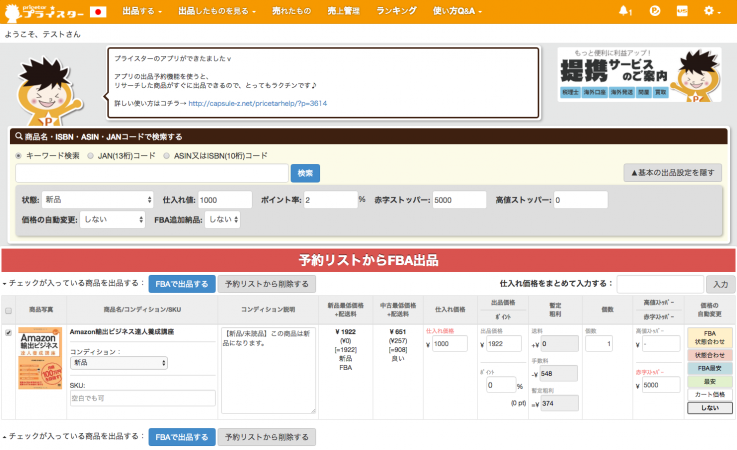This screenshot has width=737, height=450.
Task: Click the row 仕入れ価格 field showing 1000
Action: click(449, 344)
